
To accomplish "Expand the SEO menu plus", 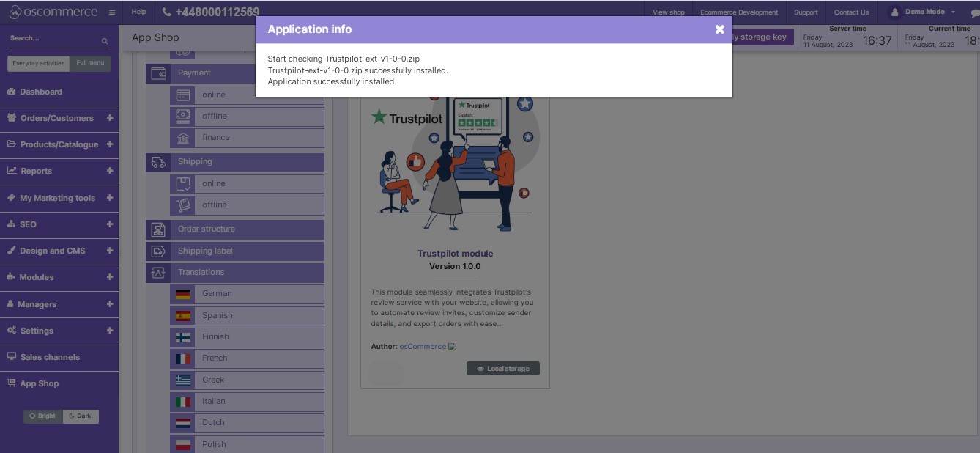I will (x=110, y=224).
